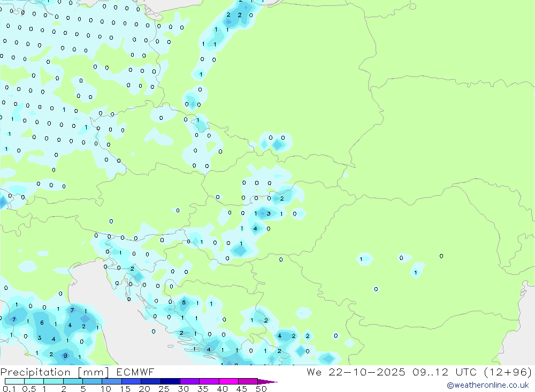Click the weatheronline.co.uk copyright link
Screen dimensions: 535x392
pos(488,385)
